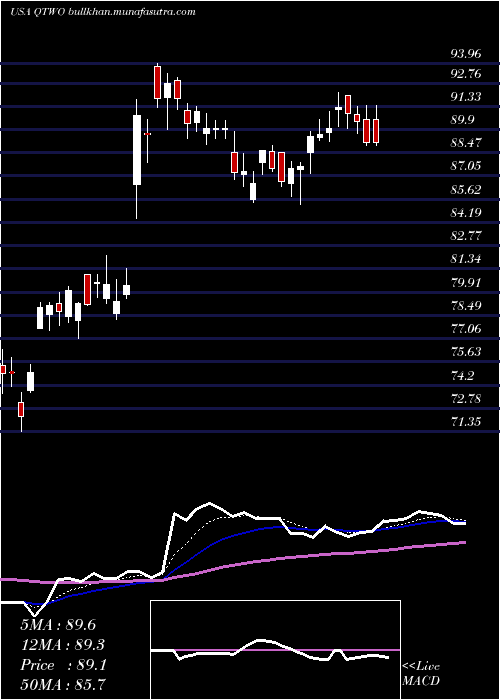Click the pink 50MA line's right end
Viewport: 500px width, 700px height.
tap(463, 542)
